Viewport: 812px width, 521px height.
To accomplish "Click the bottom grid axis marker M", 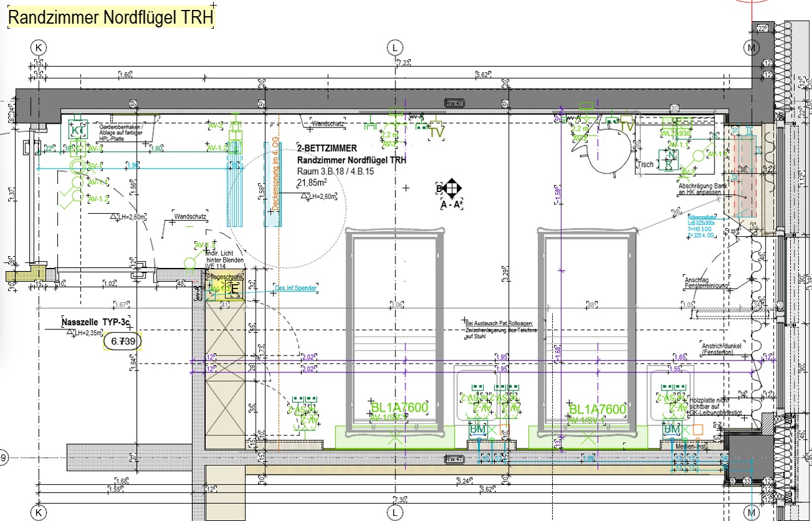I will 752,511.
